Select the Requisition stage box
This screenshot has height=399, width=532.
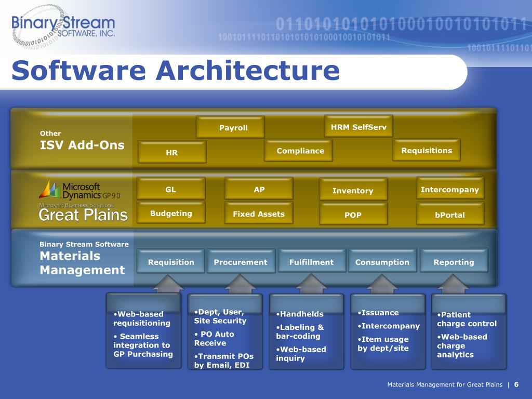coord(171,262)
